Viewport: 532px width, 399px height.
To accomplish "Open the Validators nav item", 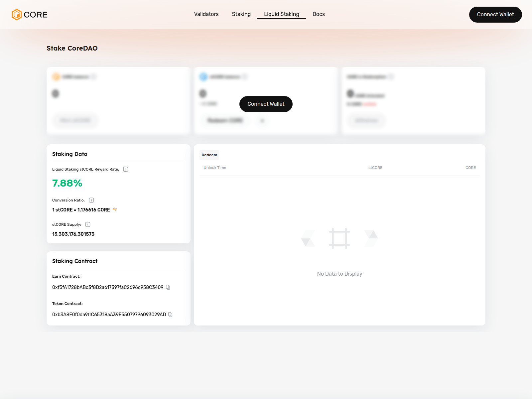I will (206, 14).
